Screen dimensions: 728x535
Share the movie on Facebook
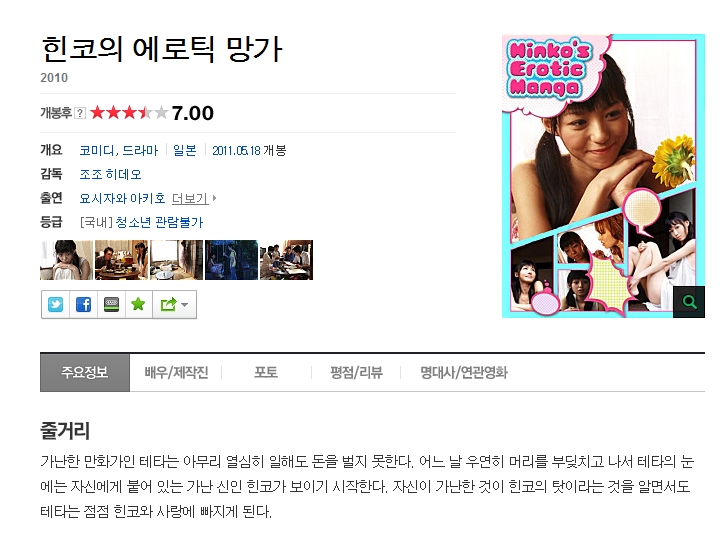pyautogui.click(x=83, y=305)
